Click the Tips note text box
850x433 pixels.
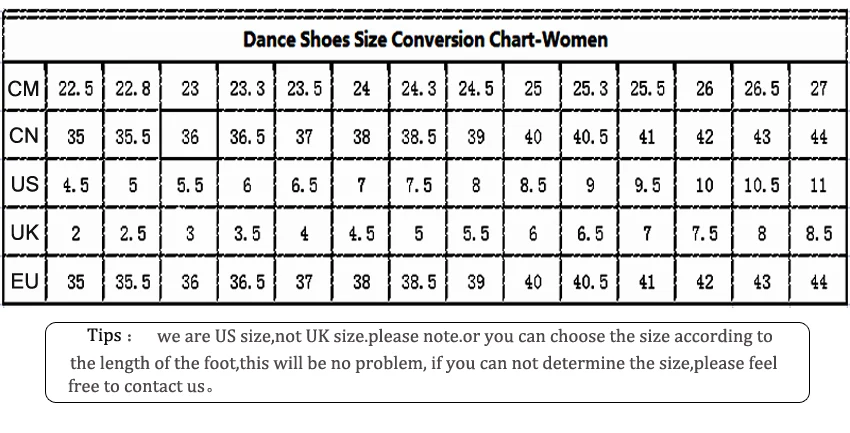pos(427,361)
